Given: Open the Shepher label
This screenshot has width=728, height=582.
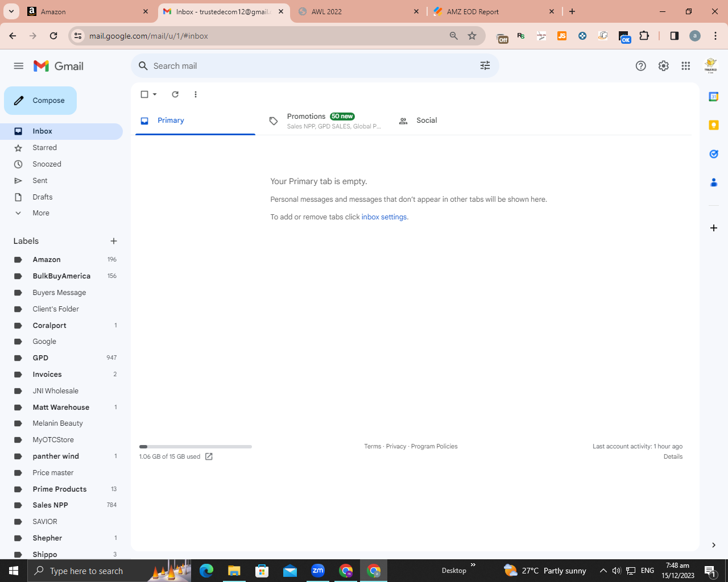Looking at the screenshot, I should pyautogui.click(x=61, y=538).
